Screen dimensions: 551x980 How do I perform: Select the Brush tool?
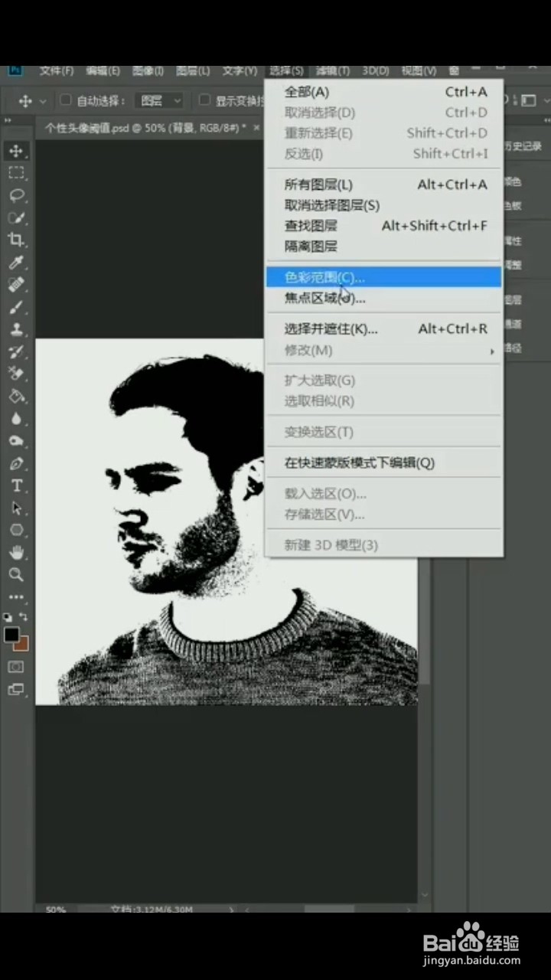(16, 307)
